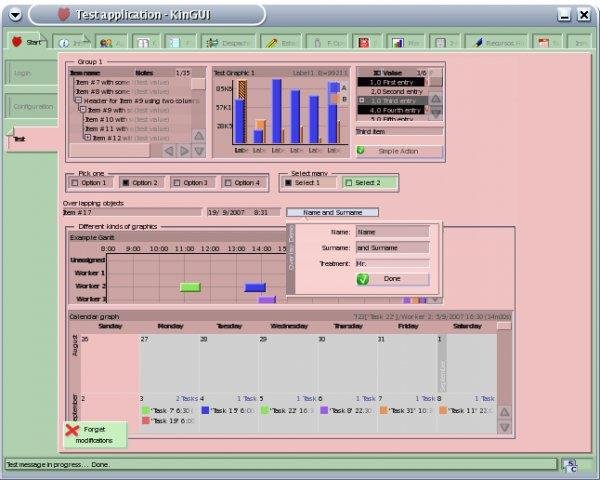Click the 19/9/2007 date time field
The image size is (600, 480).
click(x=244, y=212)
